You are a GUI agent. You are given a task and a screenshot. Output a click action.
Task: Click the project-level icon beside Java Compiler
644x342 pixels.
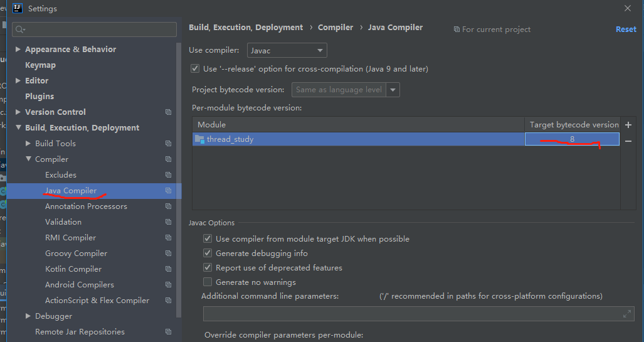[169, 190]
